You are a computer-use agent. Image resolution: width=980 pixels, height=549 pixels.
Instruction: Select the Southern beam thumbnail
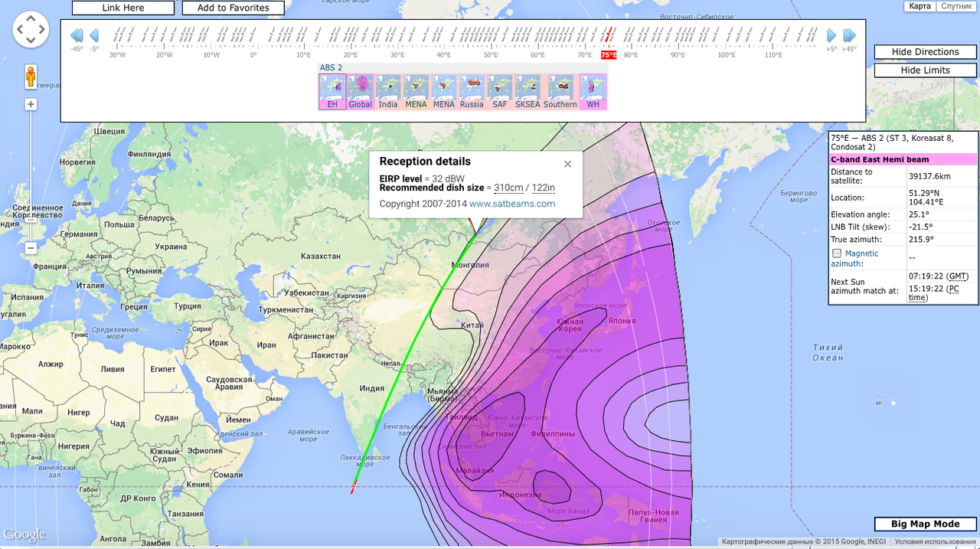(x=560, y=92)
